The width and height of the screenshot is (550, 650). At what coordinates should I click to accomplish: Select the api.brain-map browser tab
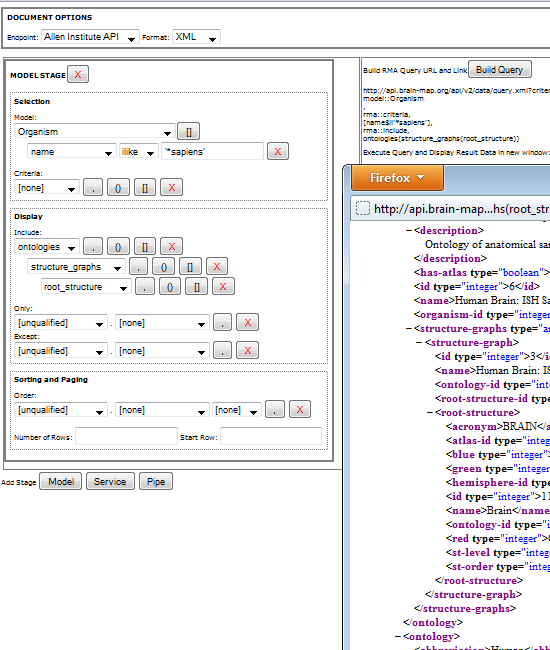point(452,208)
